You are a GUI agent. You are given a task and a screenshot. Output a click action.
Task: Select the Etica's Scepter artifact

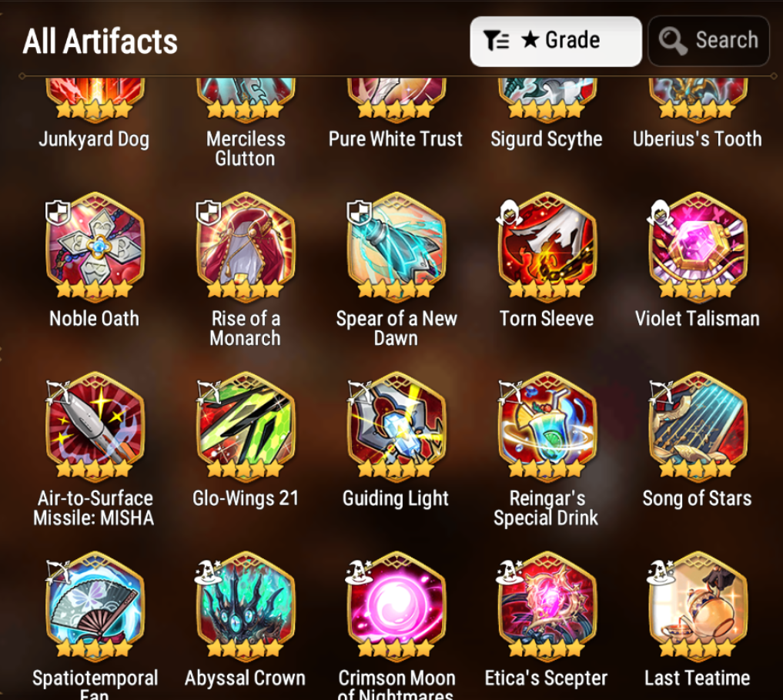(x=547, y=607)
